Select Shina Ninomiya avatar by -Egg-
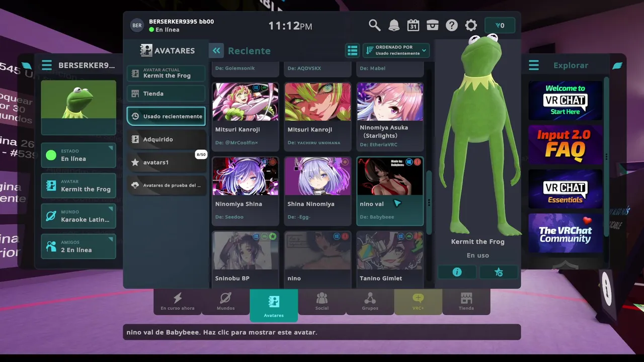This screenshot has height=362, width=644. (x=317, y=191)
